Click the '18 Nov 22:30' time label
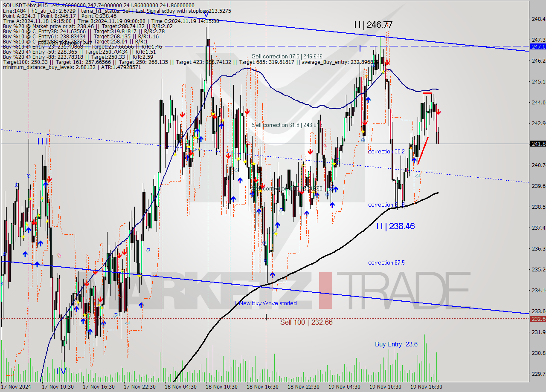This screenshot has height=392, width=546. point(303,386)
